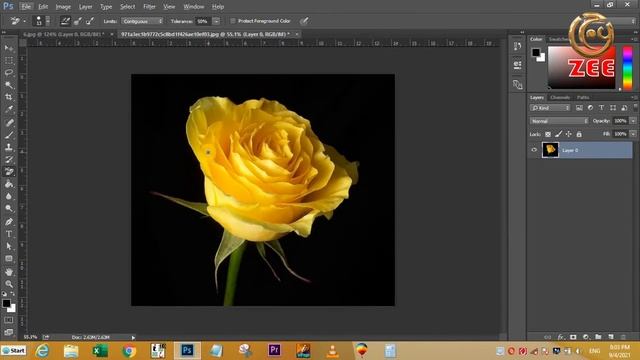Select the Crop tool
640x360 pixels.
click(9, 97)
